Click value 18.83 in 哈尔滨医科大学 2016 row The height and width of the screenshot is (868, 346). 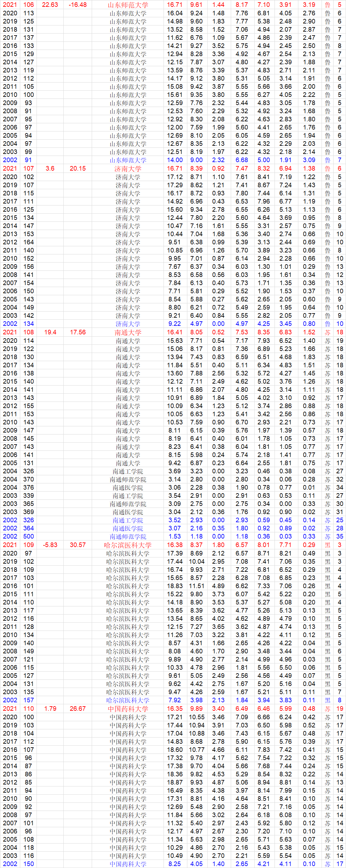click(175, 586)
